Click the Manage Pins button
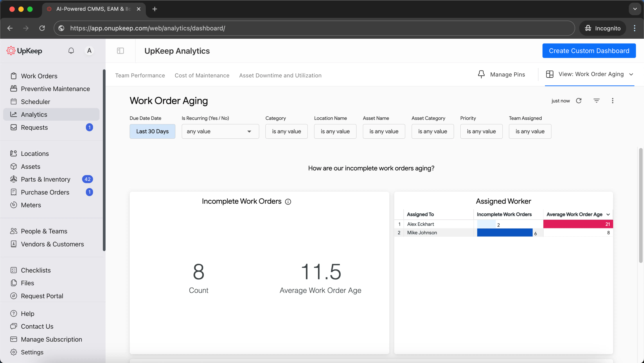The height and width of the screenshot is (363, 644). click(x=501, y=75)
